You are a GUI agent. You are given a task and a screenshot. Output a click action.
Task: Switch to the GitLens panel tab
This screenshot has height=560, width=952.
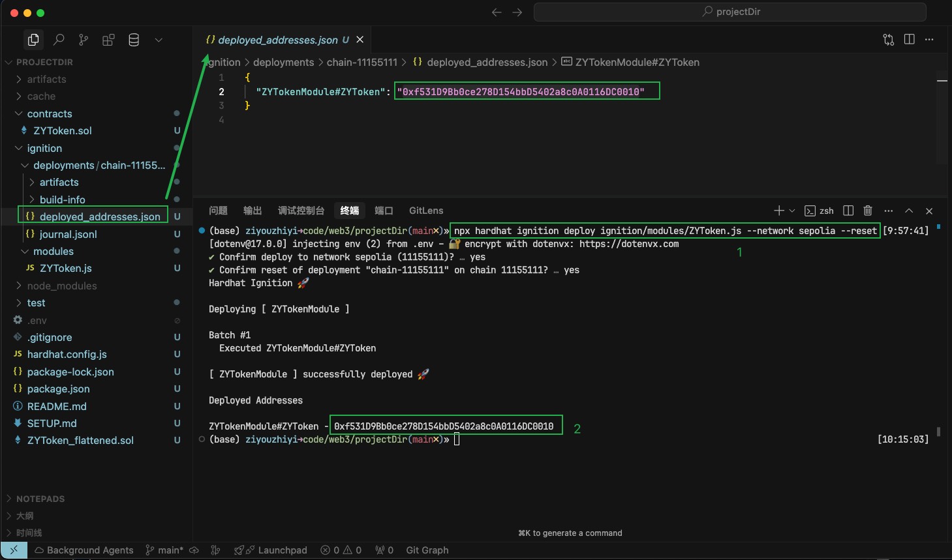pos(426,211)
